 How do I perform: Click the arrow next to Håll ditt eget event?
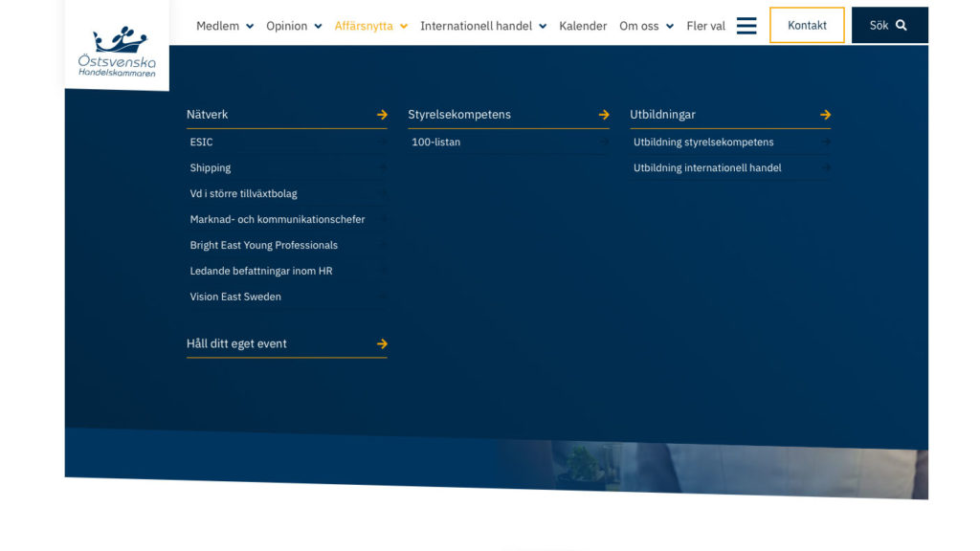(x=382, y=343)
